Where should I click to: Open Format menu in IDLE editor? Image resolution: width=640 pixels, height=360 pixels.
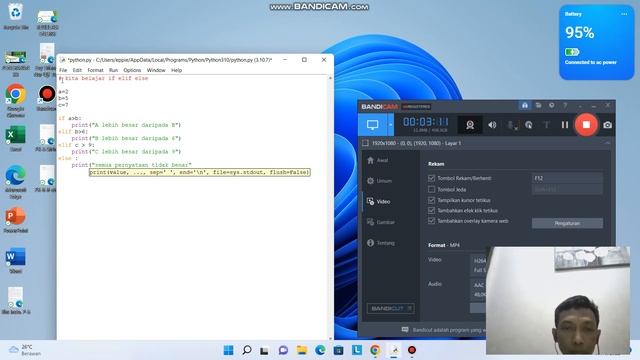[x=95, y=70]
